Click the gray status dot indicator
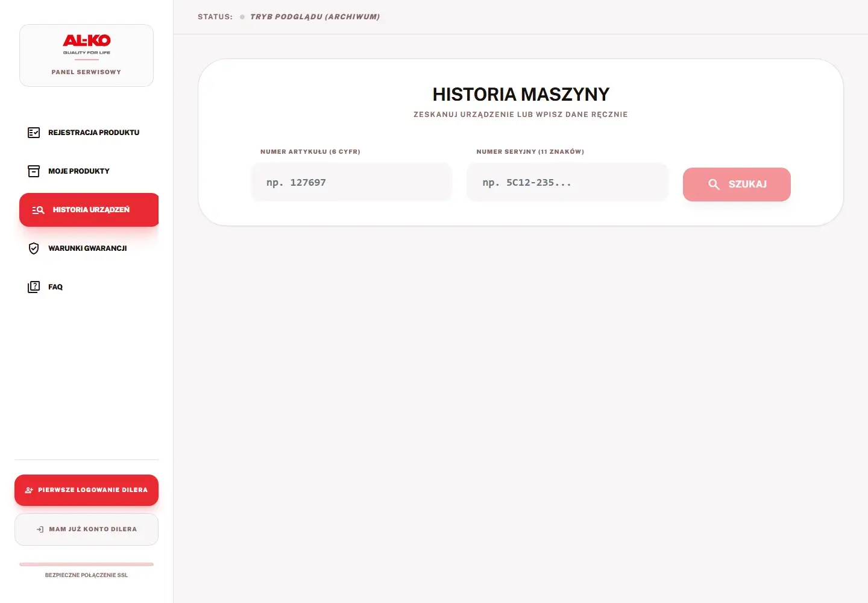 tap(242, 17)
